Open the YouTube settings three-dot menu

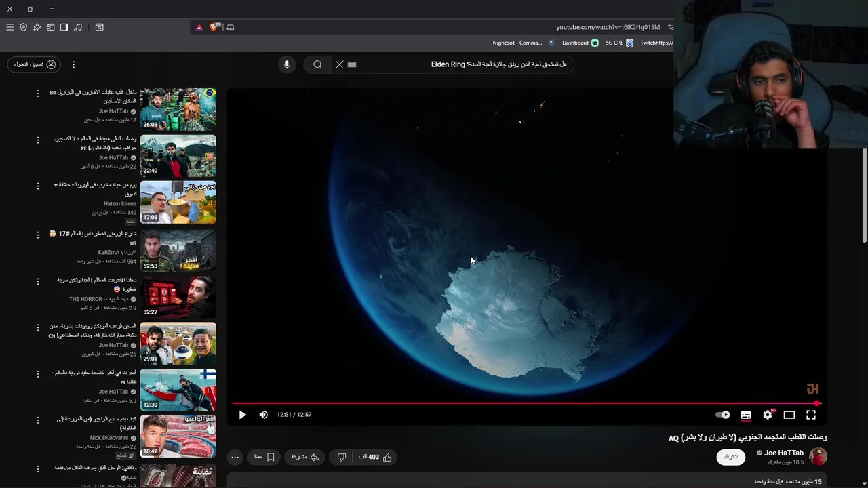click(x=73, y=64)
